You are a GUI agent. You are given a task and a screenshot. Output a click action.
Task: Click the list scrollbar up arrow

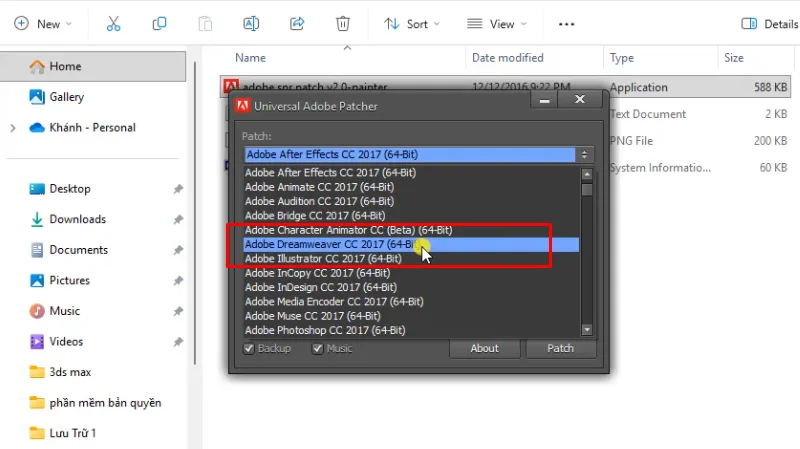pyautogui.click(x=587, y=174)
